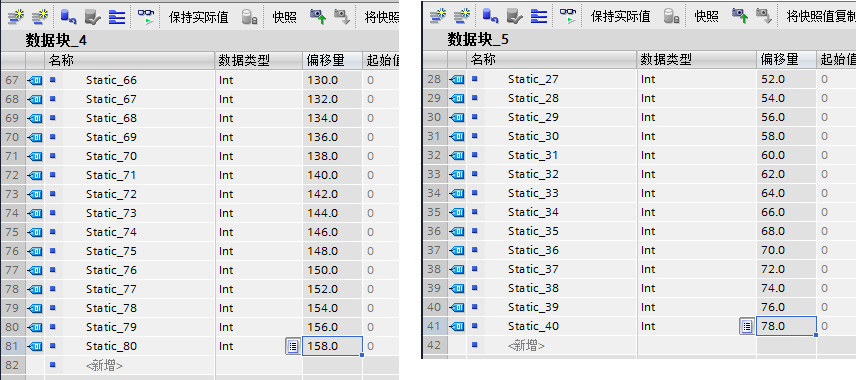Open data type picker for Static_80
Viewport: 861px width, 380px height.
click(293, 346)
